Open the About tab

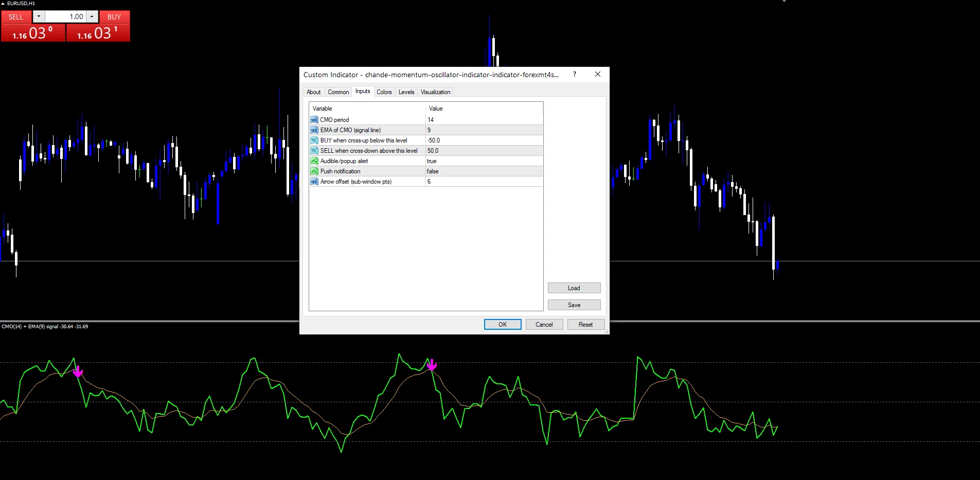(x=314, y=92)
